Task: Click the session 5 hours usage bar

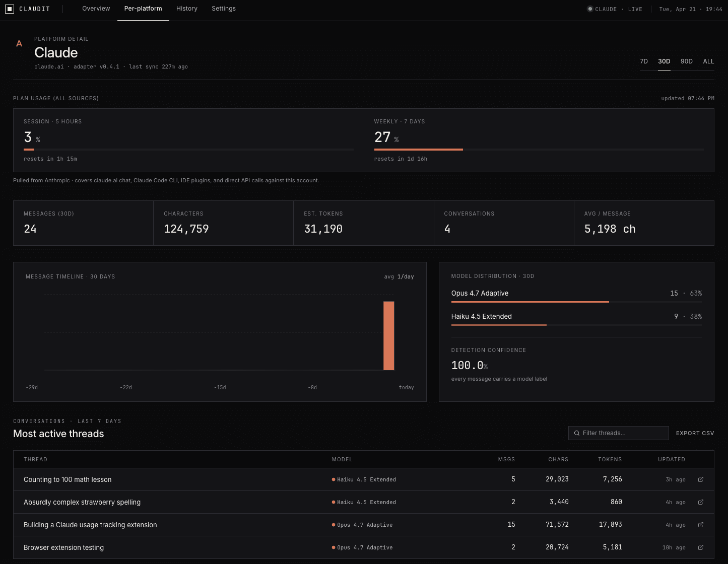Action: (x=188, y=150)
